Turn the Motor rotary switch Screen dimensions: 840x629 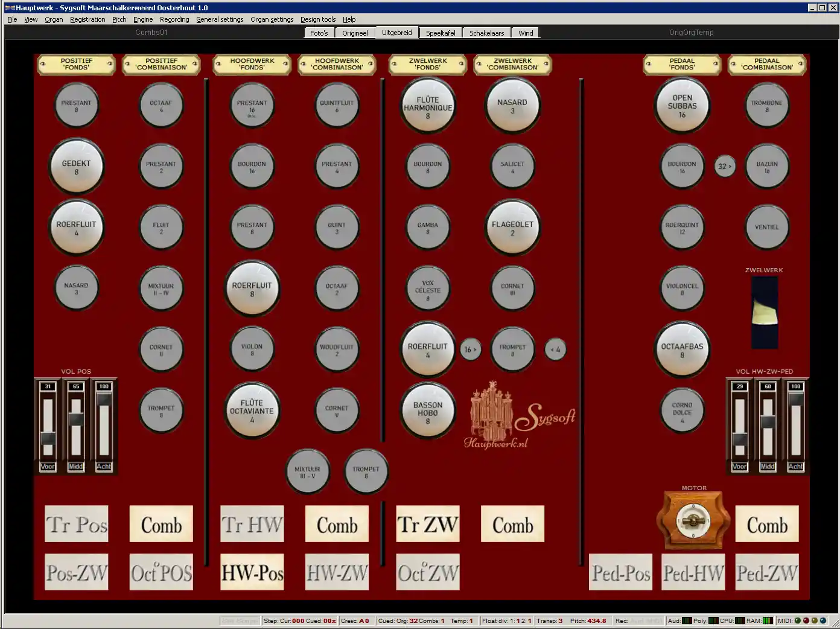tap(693, 520)
